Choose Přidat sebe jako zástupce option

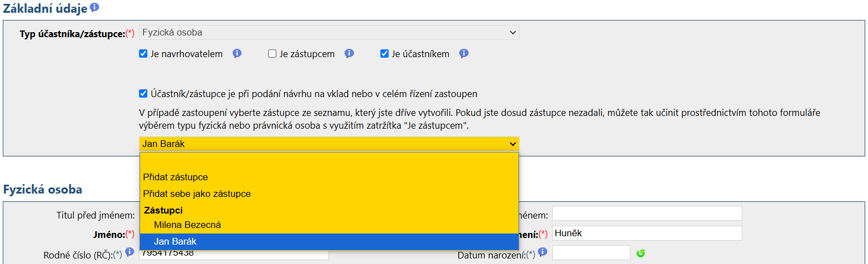point(197,194)
